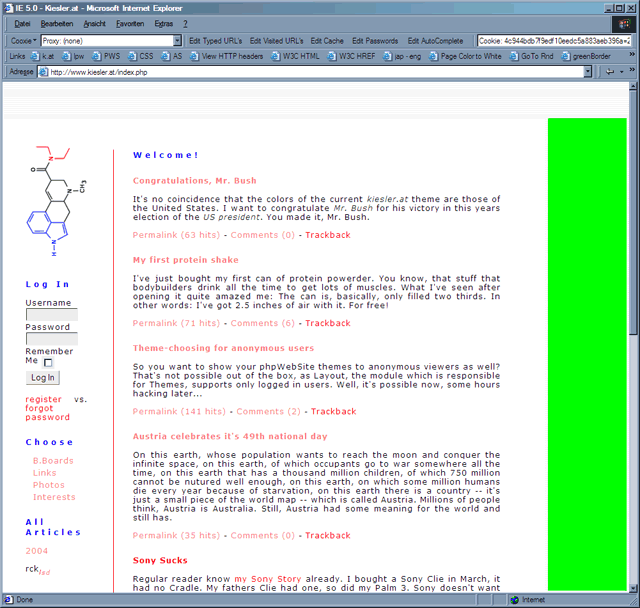The height and width of the screenshot is (608, 640).
Task: Open the Proxy selection combo box
Action: 109,41
